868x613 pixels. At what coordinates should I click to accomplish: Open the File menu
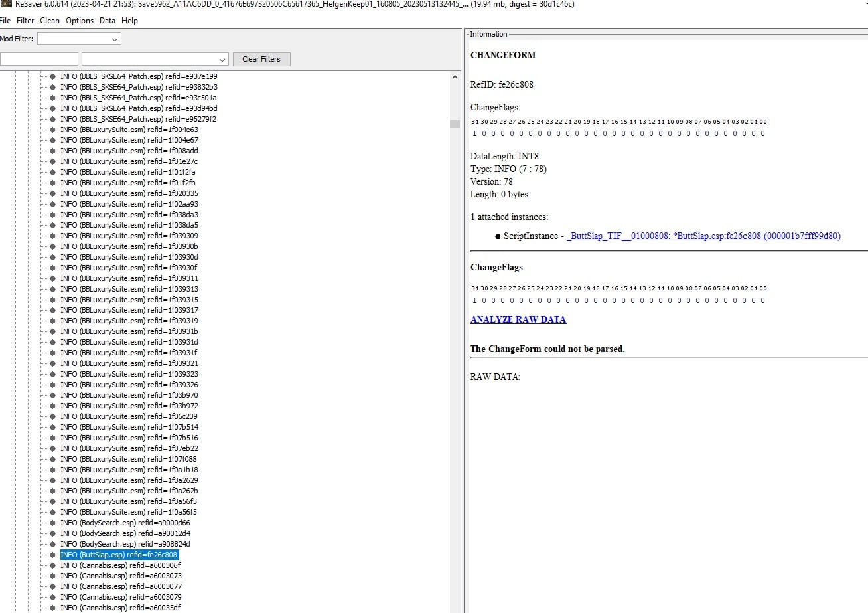point(5,21)
